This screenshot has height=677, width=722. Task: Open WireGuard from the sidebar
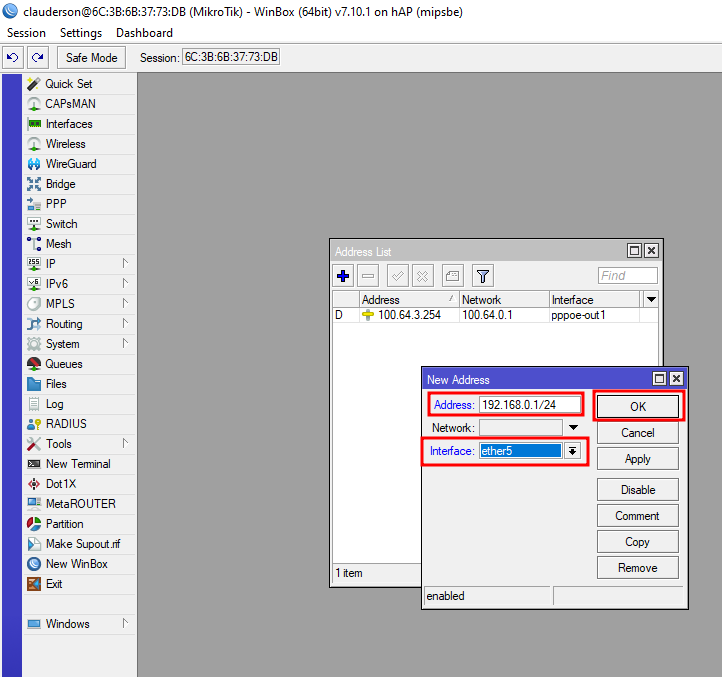(70, 164)
